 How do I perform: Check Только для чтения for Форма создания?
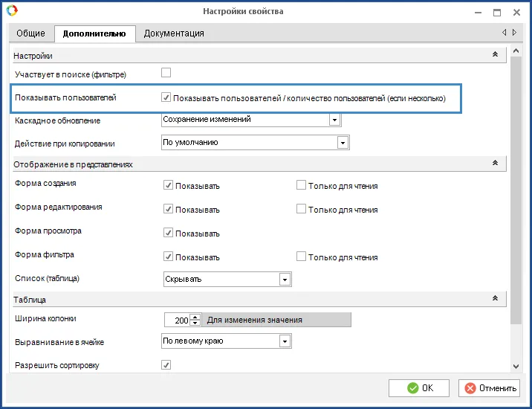[x=301, y=185]
